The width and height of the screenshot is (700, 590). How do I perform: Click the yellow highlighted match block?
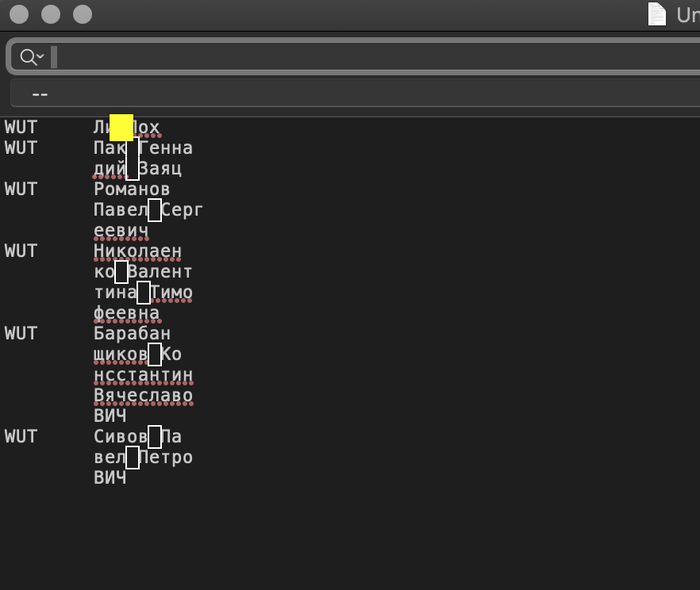pyautogui.click(x=121, y=127)
